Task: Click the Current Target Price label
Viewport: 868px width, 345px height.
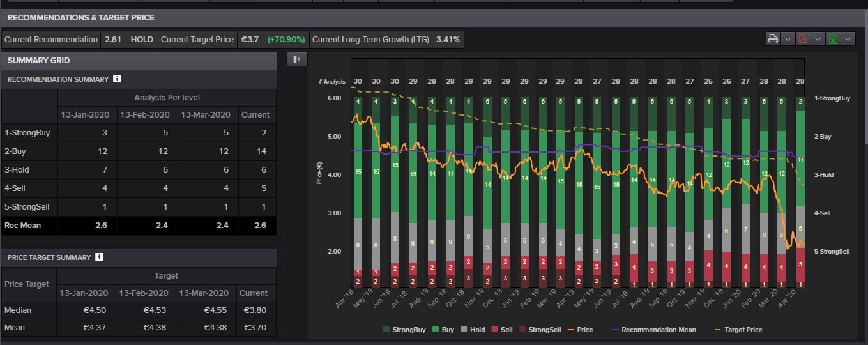Action: tap(197, 40)
